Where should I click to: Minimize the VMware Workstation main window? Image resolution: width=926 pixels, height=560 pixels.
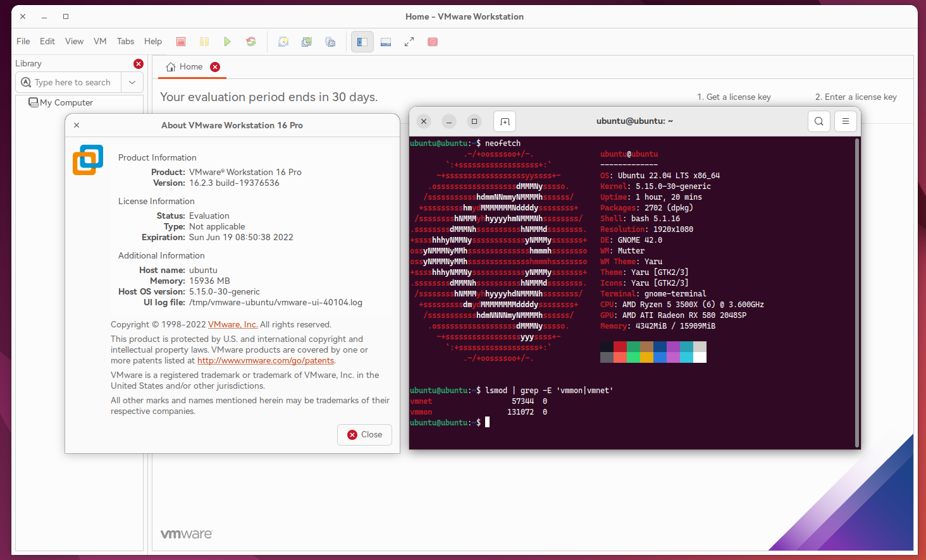click(44, 16)
